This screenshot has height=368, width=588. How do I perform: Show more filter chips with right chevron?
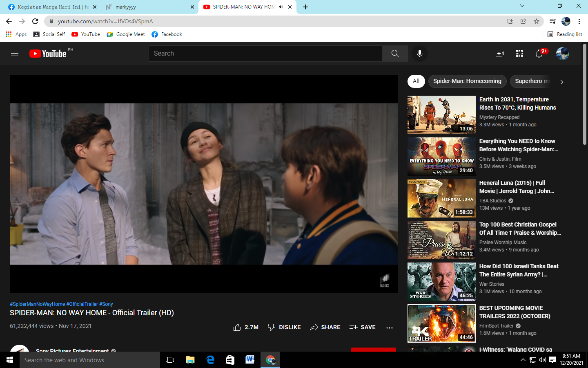(562, 82)
